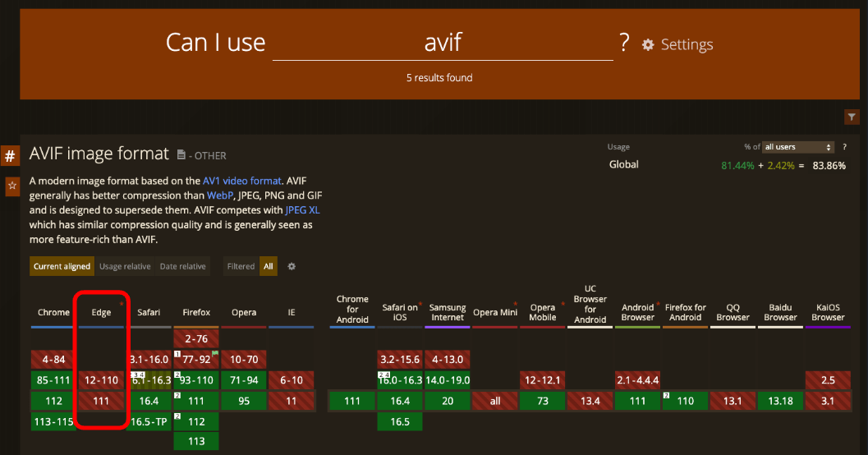Click the Firefox for Android header
868x455 pixels.
pyautogui.click(x=686, y=312)
